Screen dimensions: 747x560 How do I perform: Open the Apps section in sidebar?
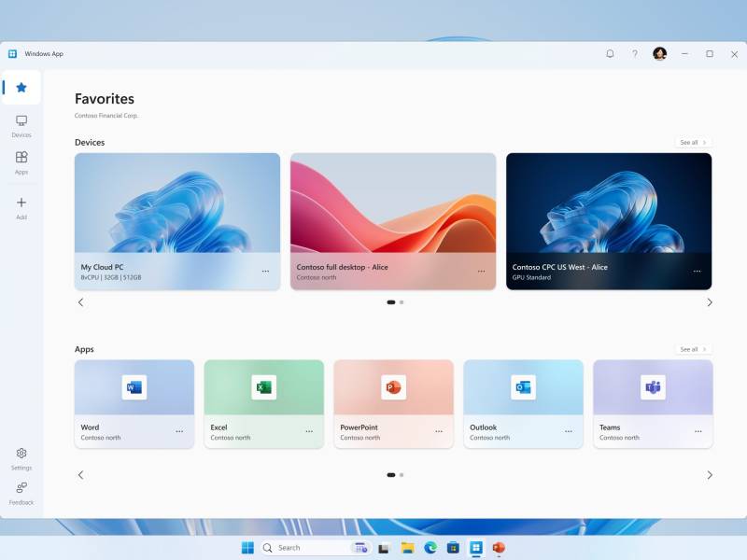pyautogui.click(x=21, y=162)
